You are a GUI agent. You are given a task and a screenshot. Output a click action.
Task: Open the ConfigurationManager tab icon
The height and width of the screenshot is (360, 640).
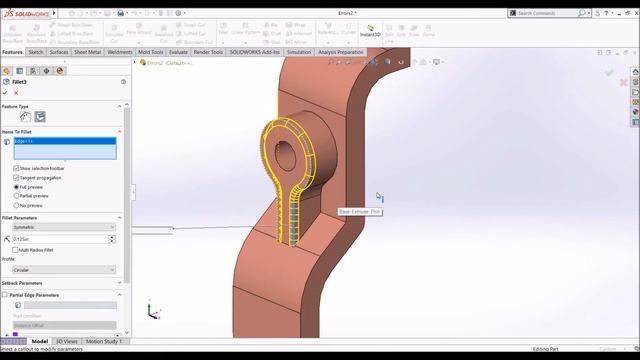coord(33,71)
